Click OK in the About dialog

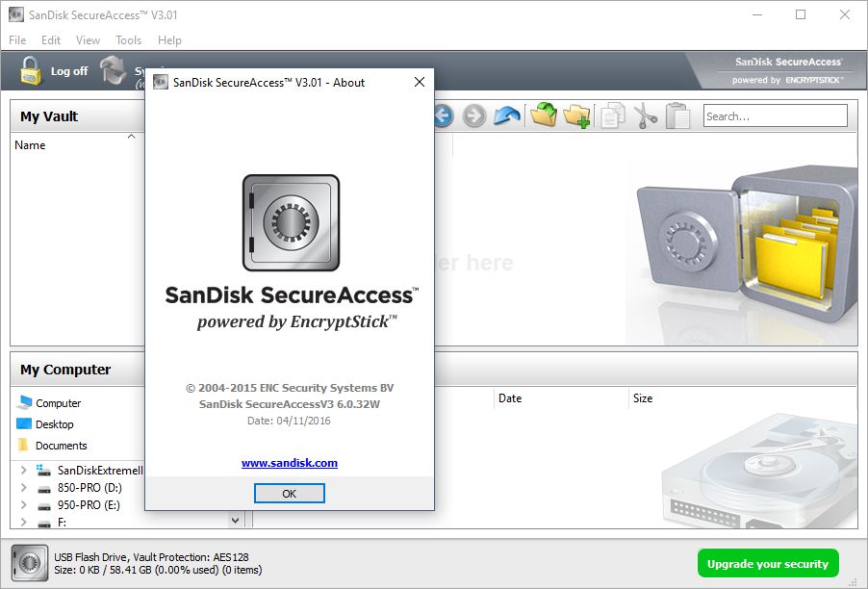click(289, 493)
